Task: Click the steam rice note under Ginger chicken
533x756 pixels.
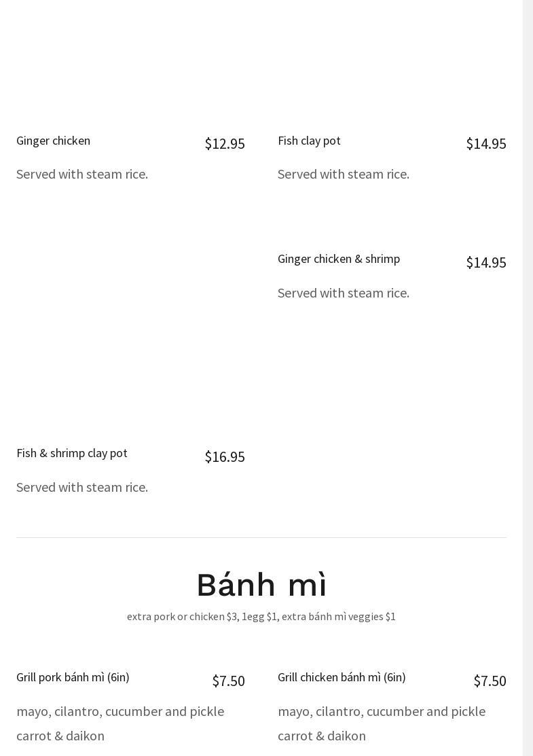Action: [x=82, y=175]
